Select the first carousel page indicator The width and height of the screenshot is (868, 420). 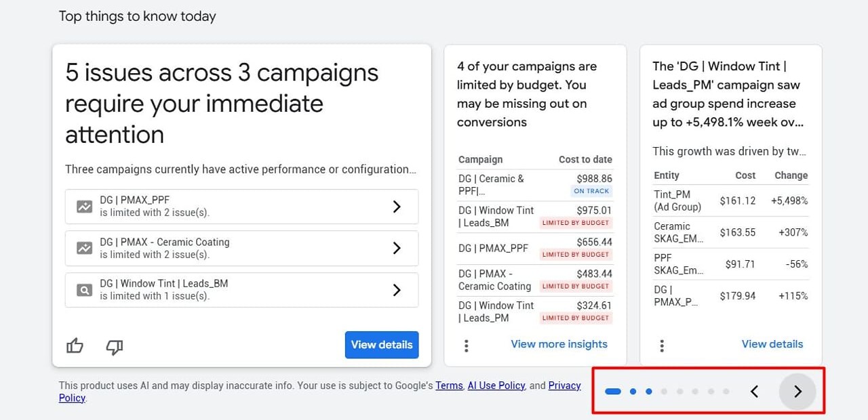613,391
